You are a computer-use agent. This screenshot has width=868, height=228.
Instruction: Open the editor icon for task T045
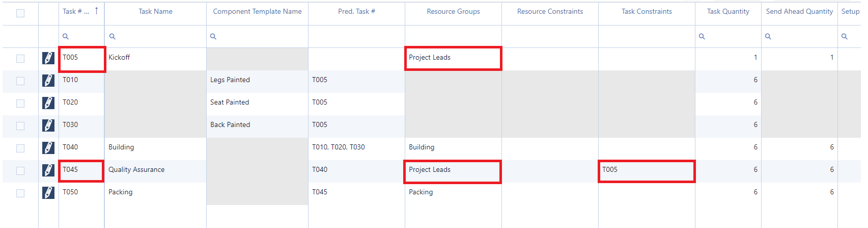48,170
